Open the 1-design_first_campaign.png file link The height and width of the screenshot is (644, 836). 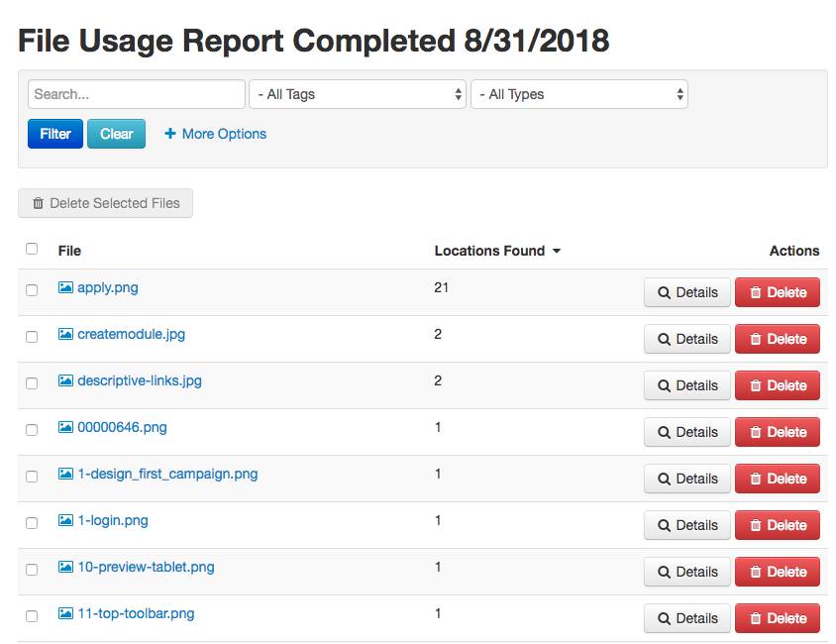pos(166,475)
